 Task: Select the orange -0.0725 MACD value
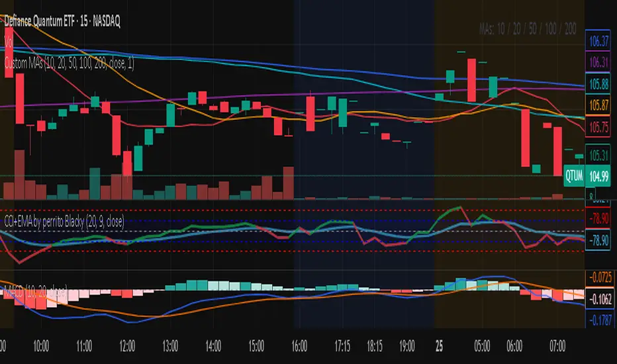599,277
